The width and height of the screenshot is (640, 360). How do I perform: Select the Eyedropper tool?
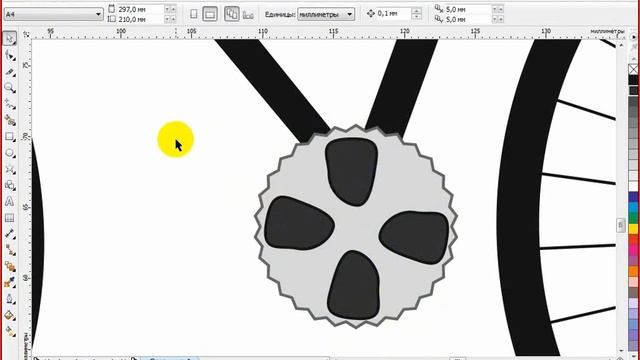(10, 282)
